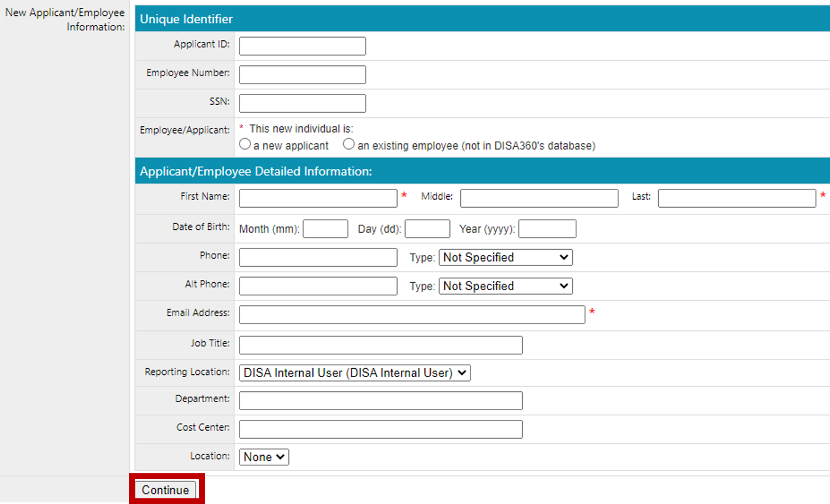Select the 'a new applicant' radio button
830x504 pixels.
click(x=245, y=144)
